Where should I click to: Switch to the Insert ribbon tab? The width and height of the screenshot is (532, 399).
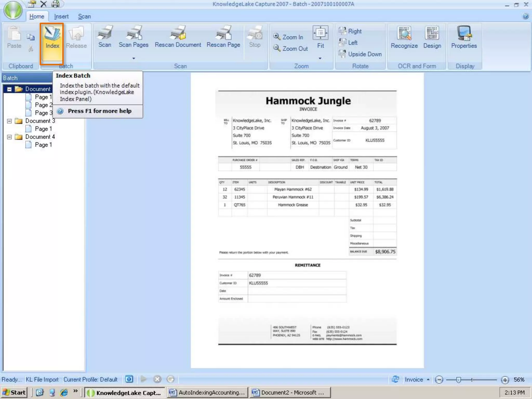61,16
